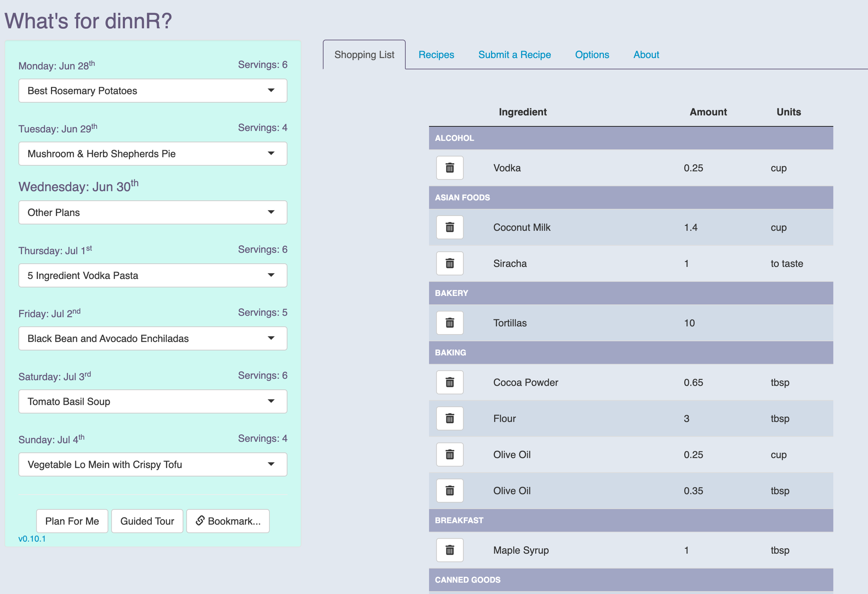Image resolution: width=868 pixels, height=594 pixels.
Task: Delete the Siracha ingredient
Action: coord(450,263)
